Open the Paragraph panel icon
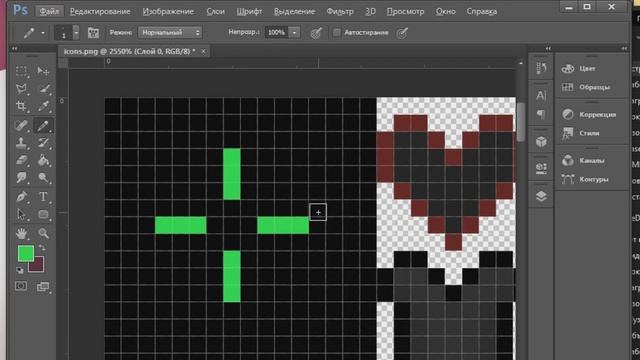Viewport: 640px width, 360px height. coord(541,114)
